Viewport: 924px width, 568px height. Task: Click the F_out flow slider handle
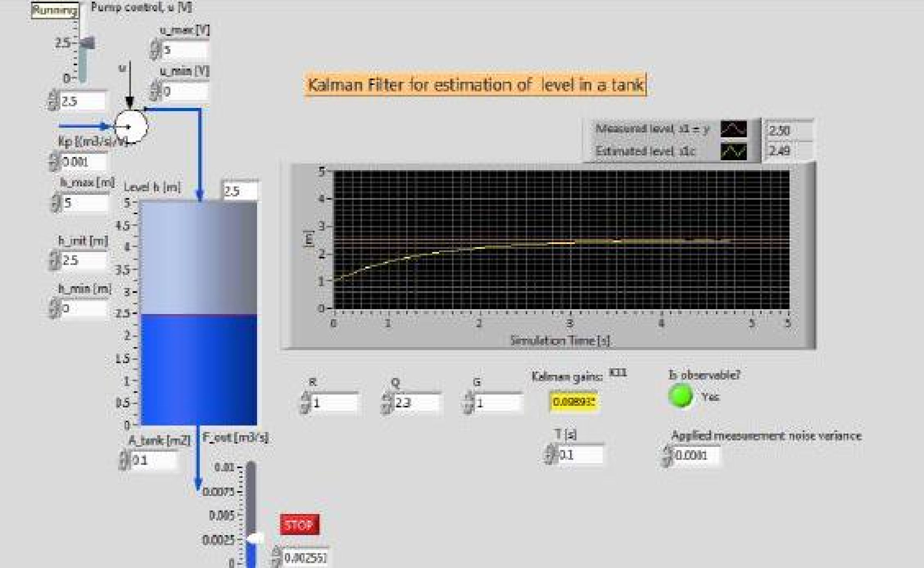click(255, 538)
